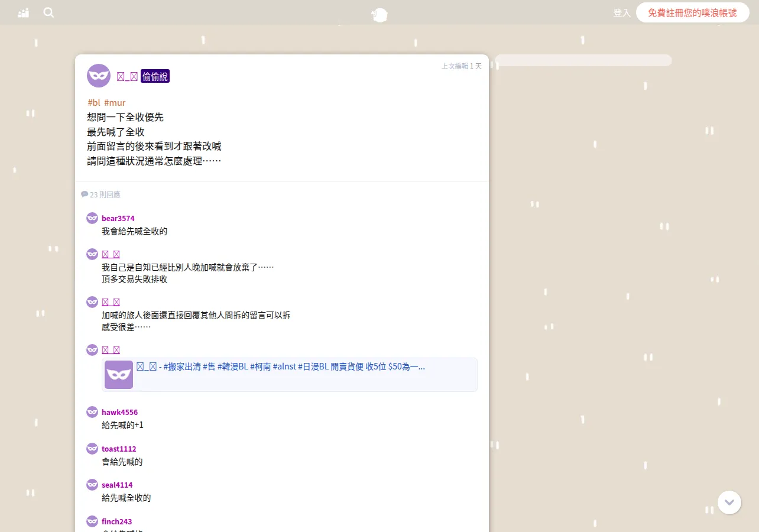Click the reply text 給先喊全收的

point(126,498)
